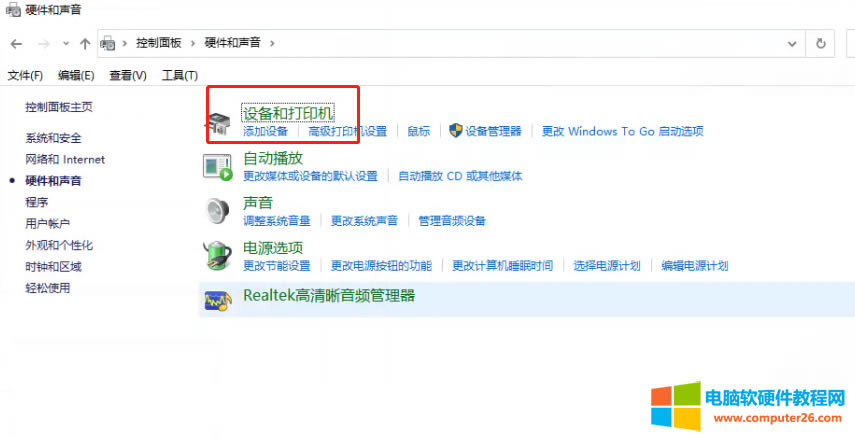Screen dimensions: 855x438
Task: Select 网络和 Internet in the sidebar
Action: pyautogui.click(x=65, y=159)
